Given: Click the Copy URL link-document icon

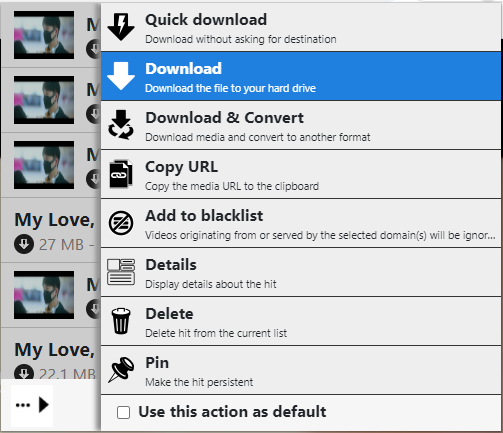Looking at the screenshot, I should [x=121, y=174].
